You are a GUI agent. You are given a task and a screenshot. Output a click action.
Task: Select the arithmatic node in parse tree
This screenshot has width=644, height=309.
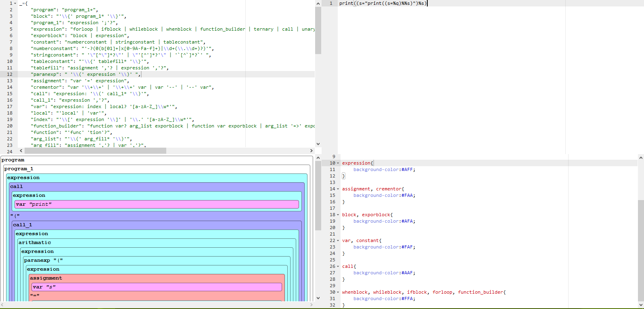click(35, 242)
